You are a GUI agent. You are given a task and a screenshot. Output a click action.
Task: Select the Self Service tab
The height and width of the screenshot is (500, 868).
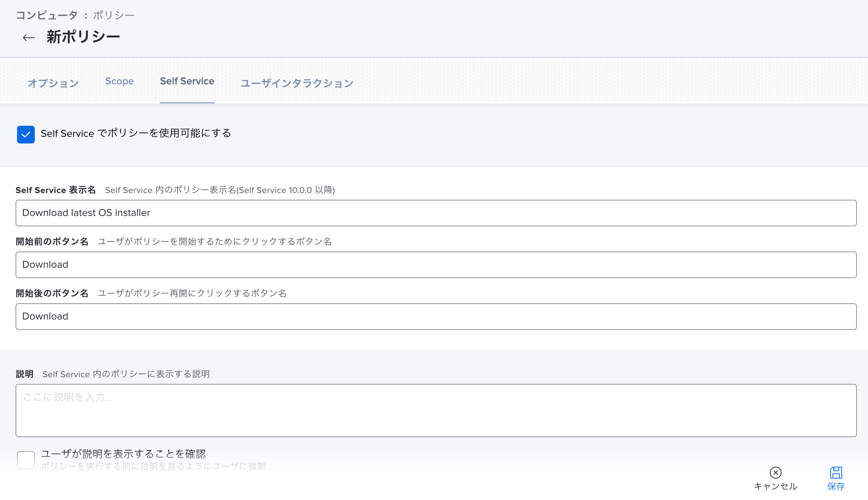point(187,81)
